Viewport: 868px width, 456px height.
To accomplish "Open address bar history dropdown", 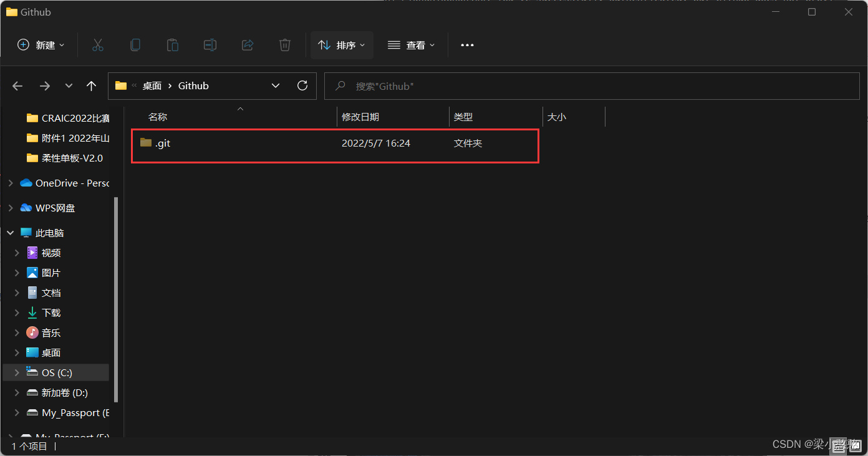I will [276, 86].
